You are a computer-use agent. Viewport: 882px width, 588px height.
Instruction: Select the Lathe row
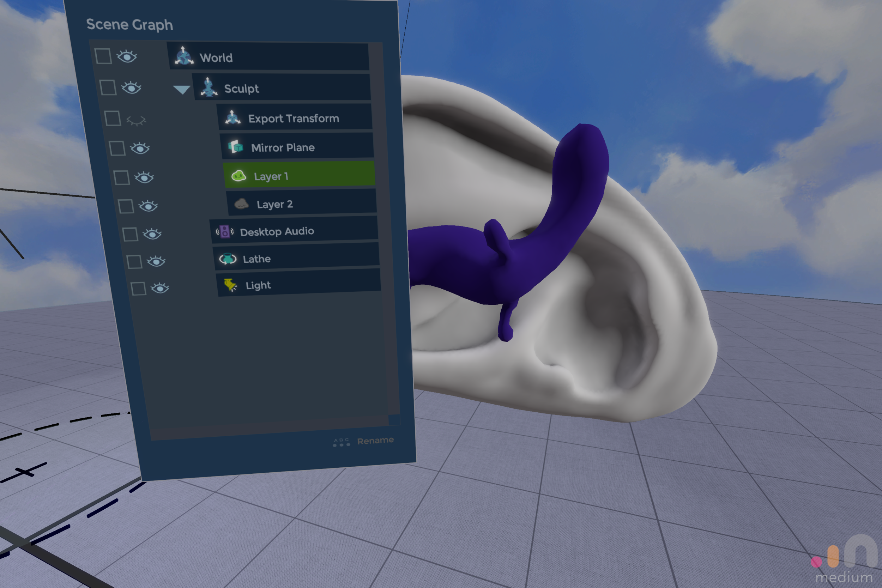tap(296, 257)
